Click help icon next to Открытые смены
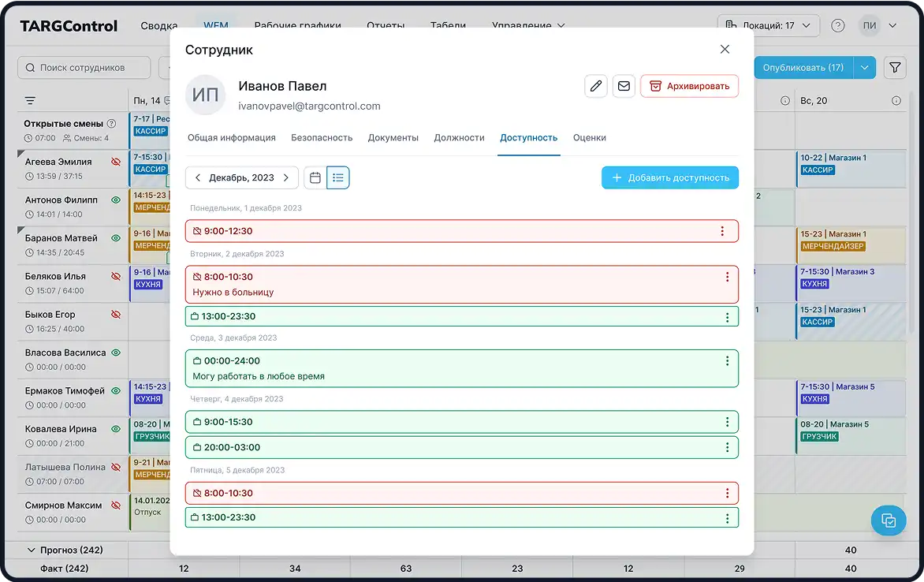Viewport: 924px width, 582px height. coord(111,124)
